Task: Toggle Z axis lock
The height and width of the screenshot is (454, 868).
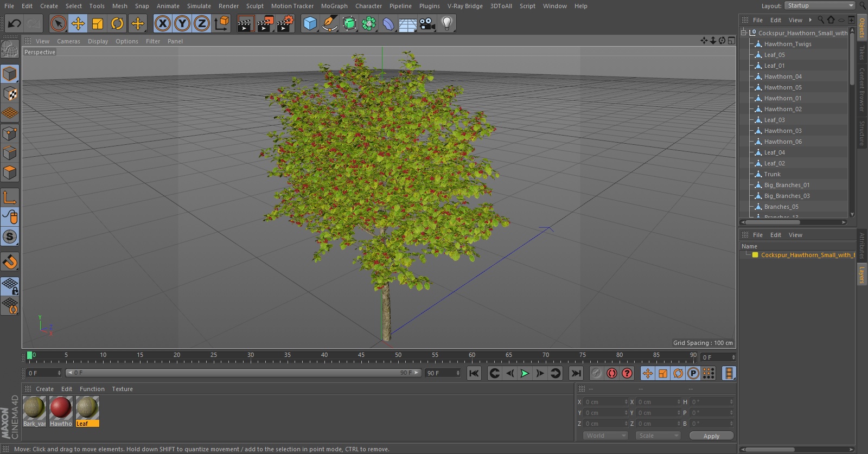Action: point(202,23)
